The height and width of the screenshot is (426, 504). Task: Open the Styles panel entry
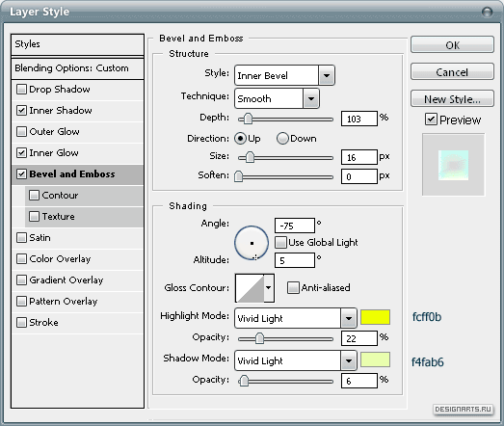tap(77, 44)
